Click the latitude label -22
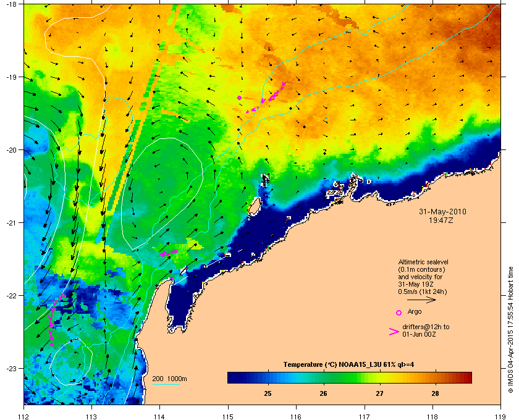The width and height of the screenshot is (519, 420). 11,296
